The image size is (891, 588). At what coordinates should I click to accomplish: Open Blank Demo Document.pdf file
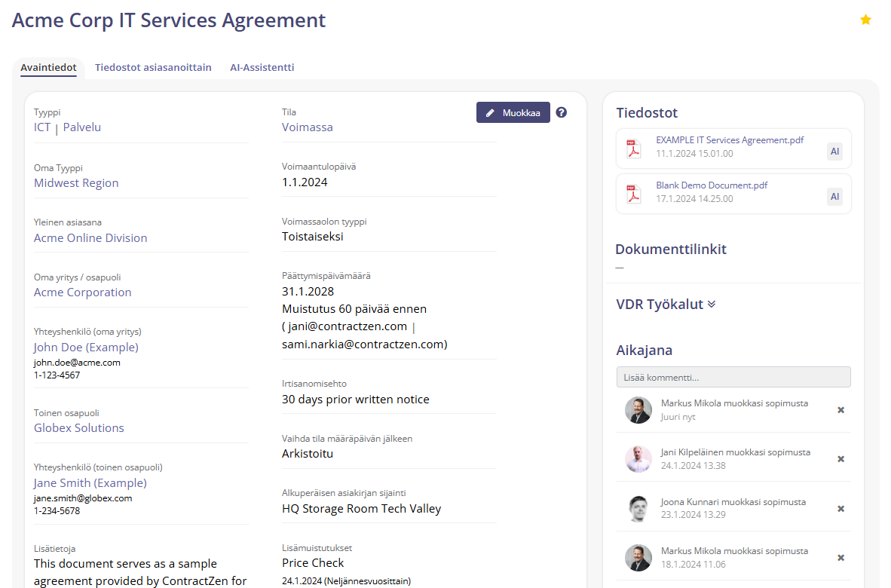712,185
